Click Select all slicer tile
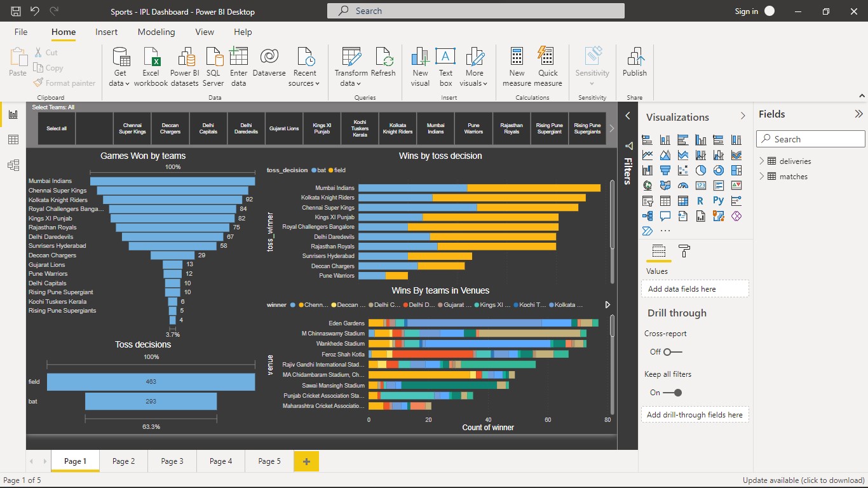 point(56,128)
